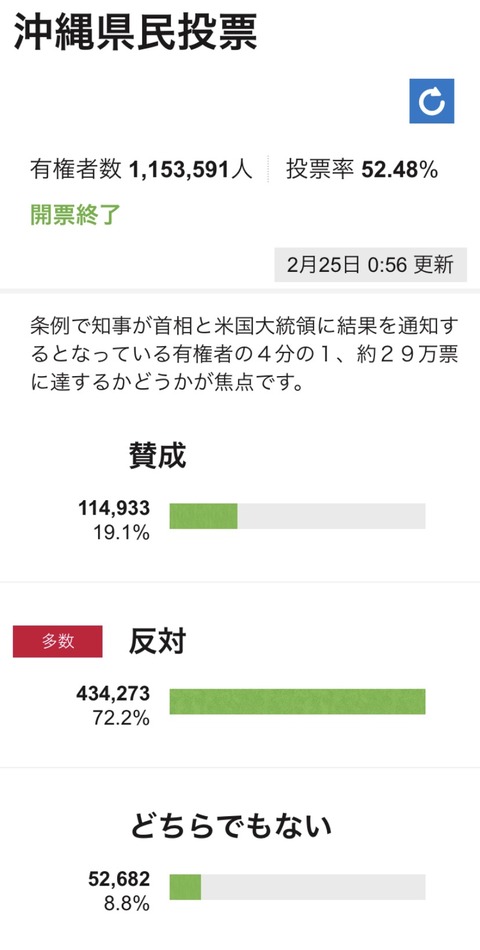Click the explanatory paragraph about 約29万票

tap(244, 354)
